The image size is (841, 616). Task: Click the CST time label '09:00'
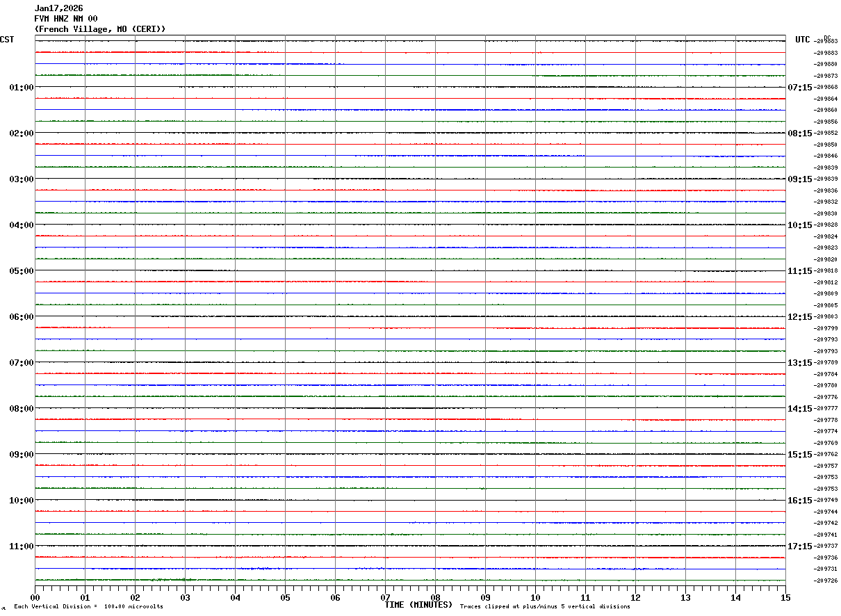pyautogui.click(x=21, y=454)
